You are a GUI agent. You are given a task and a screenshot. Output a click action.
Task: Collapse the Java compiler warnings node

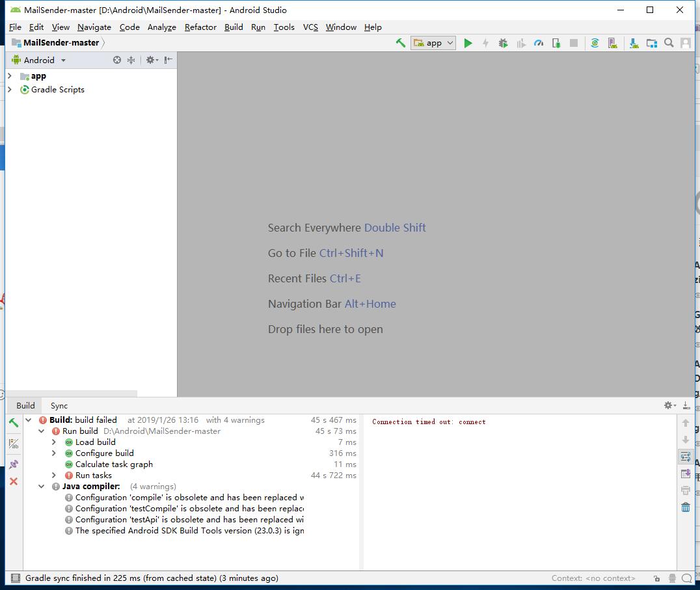[x=42, y=487]
